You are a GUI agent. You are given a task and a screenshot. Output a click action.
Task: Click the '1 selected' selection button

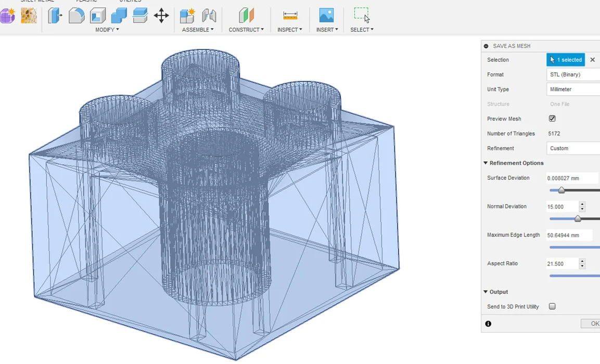566,60
